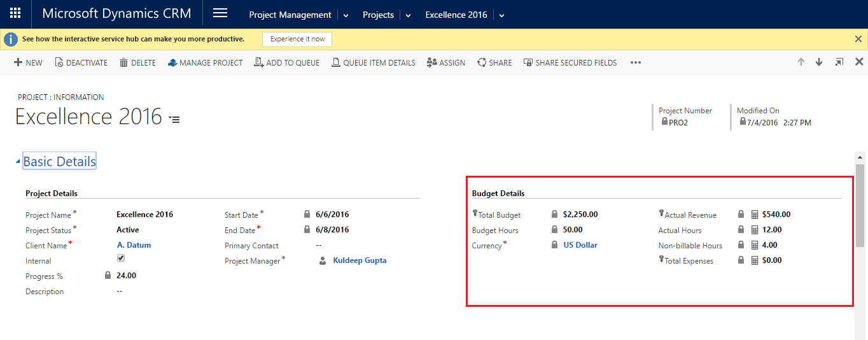
Task: Open record title form selector dropdown
Action: pyautogui.click(x=174, y=119)
